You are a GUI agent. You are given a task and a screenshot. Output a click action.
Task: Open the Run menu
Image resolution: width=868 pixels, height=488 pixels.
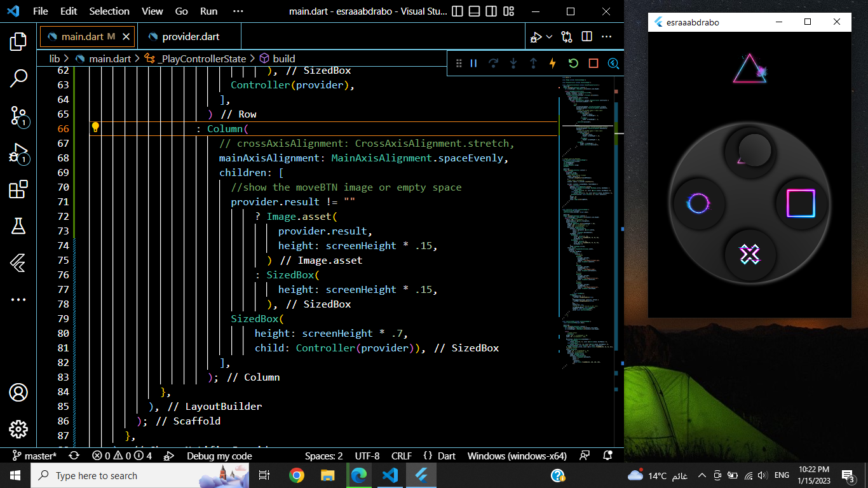208,11
